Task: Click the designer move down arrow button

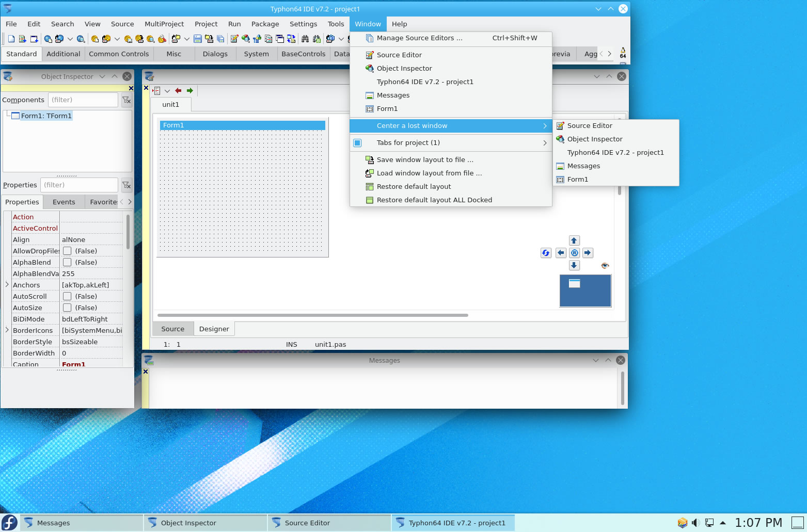Action: 574,265
